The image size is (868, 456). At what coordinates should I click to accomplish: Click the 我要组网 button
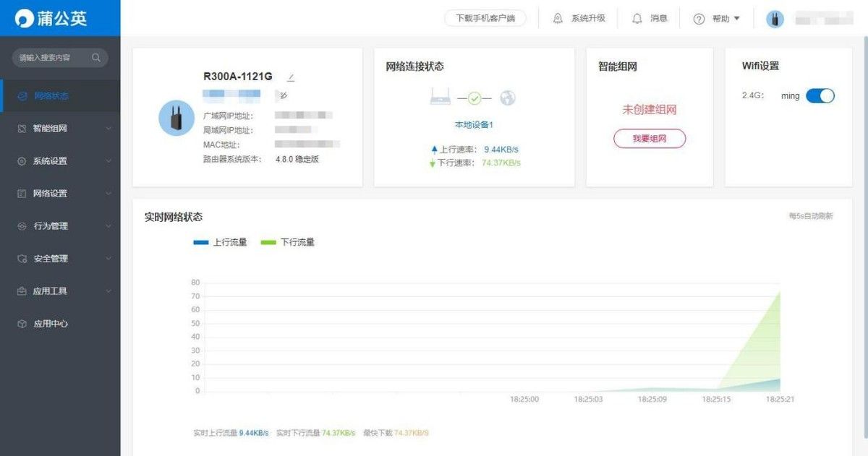point(649,139)
